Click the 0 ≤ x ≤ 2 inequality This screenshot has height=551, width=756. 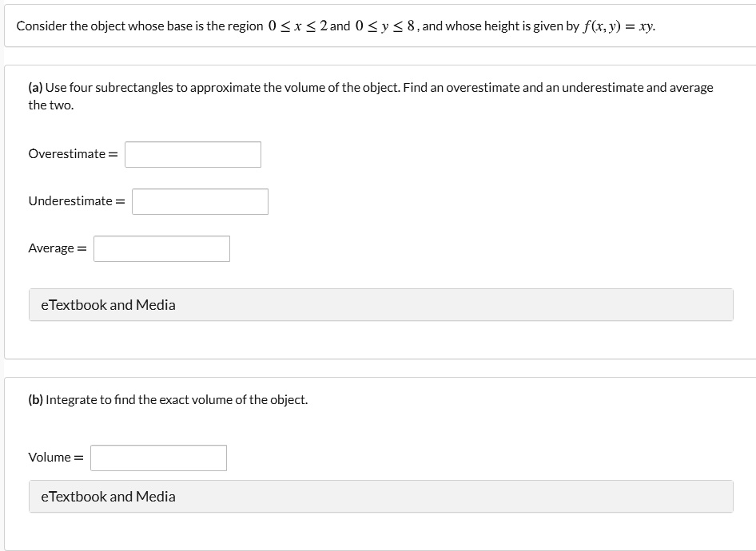297,26
